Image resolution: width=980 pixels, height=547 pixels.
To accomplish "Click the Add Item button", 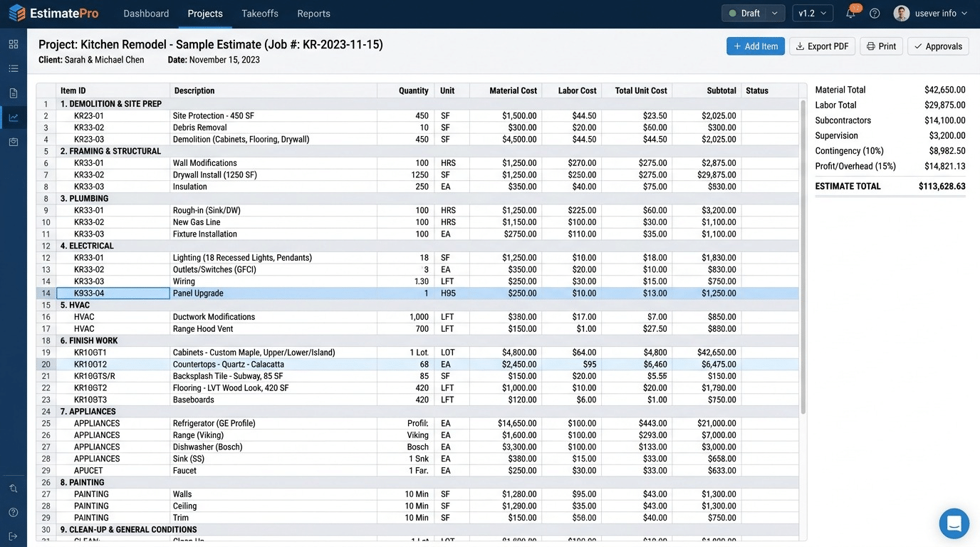I will (x=756, y=46).
